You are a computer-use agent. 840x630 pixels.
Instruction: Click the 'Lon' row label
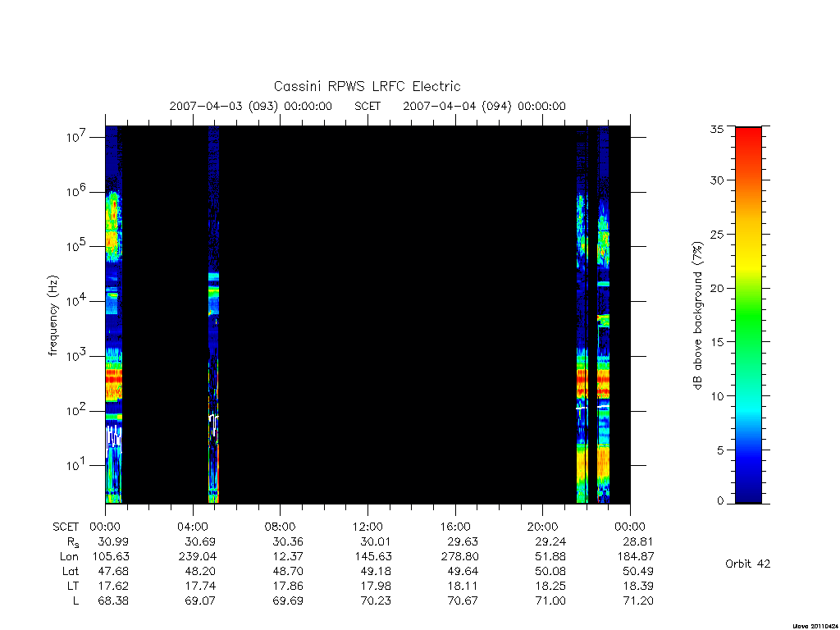click(x=69, y=557)
